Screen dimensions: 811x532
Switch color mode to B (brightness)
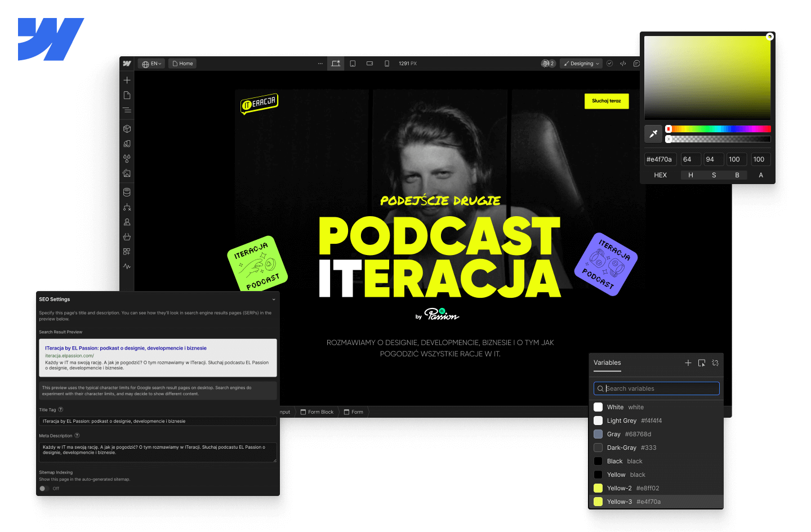(x=737, y=175)
